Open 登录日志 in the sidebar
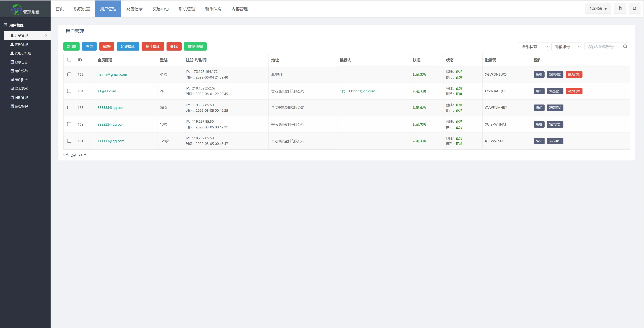Image resolution: width=644 pixels, height=328 pixels. click(21, 62)
